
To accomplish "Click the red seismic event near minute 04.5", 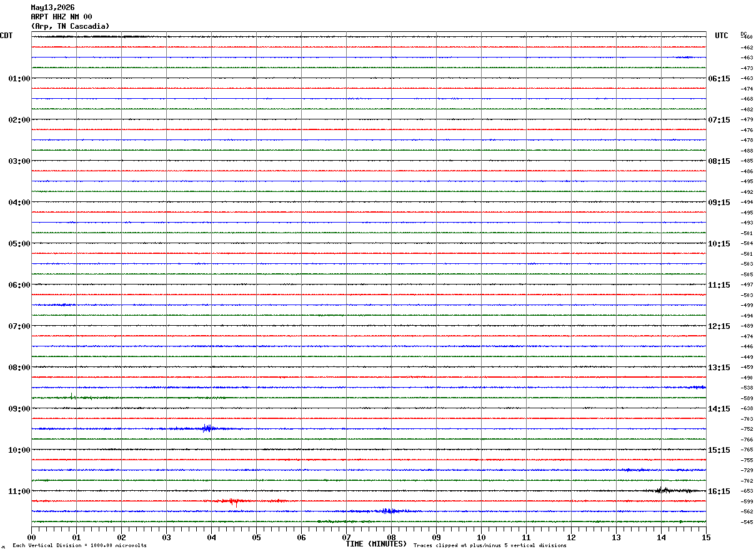I will (233, 501).
